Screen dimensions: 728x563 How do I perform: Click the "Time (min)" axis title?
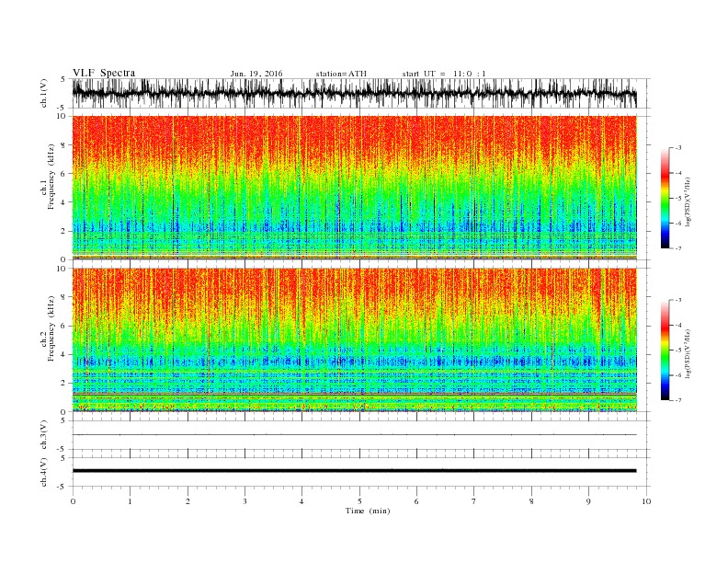(368, 511)
